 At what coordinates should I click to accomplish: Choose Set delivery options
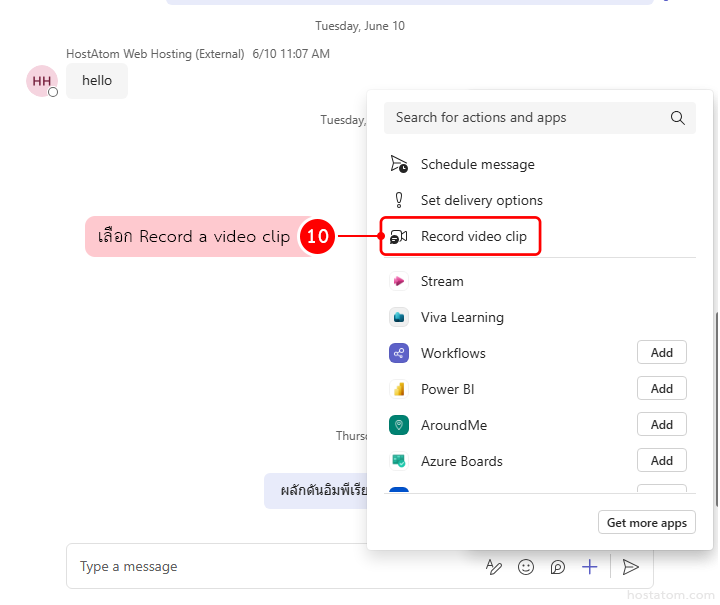click(481, 200)
